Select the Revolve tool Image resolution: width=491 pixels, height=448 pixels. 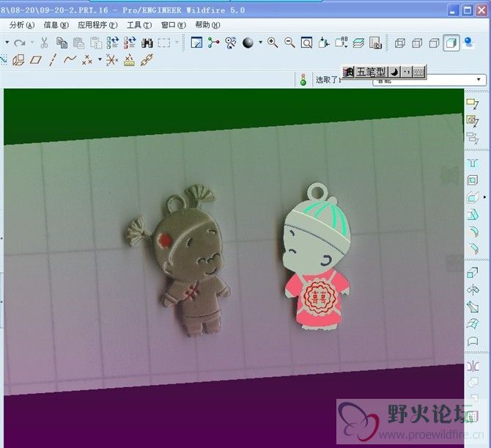click(473, 290)
